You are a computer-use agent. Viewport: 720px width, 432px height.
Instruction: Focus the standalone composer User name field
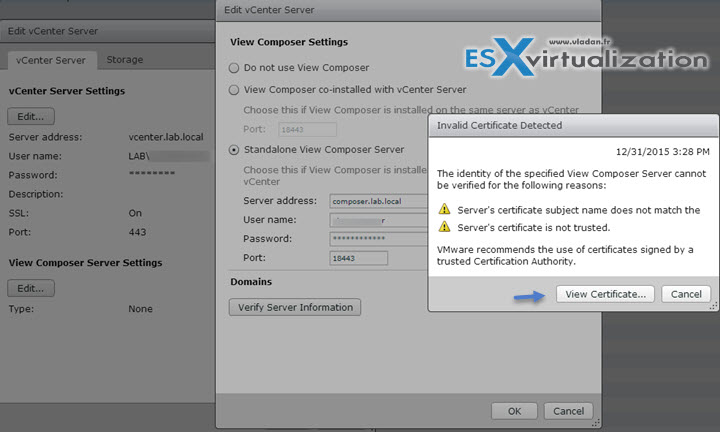click(378, 220)
